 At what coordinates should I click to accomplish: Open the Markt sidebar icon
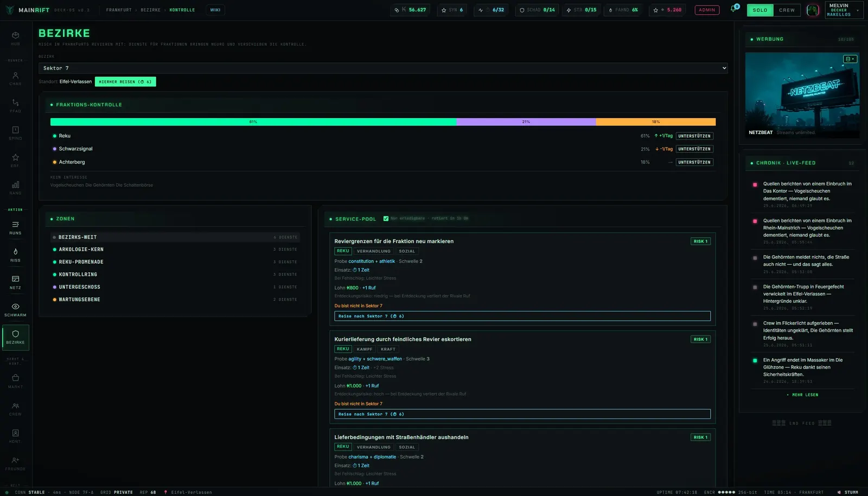point(15,381)
